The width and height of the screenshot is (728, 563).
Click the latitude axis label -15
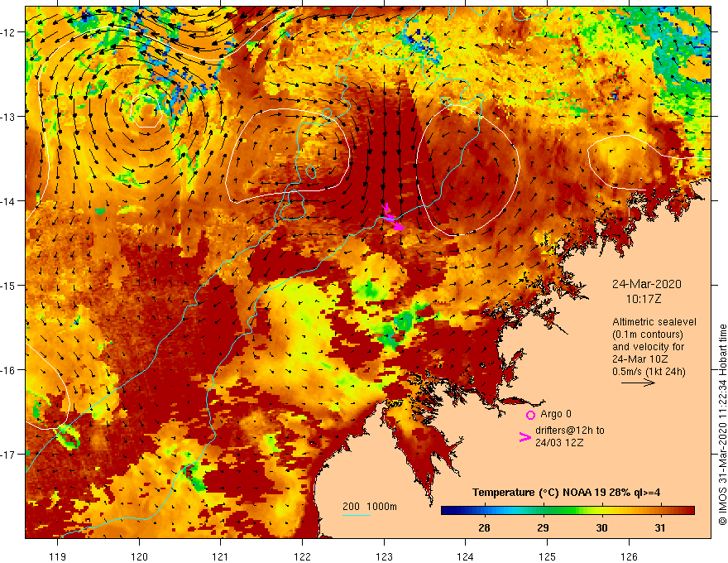point(8,286)
